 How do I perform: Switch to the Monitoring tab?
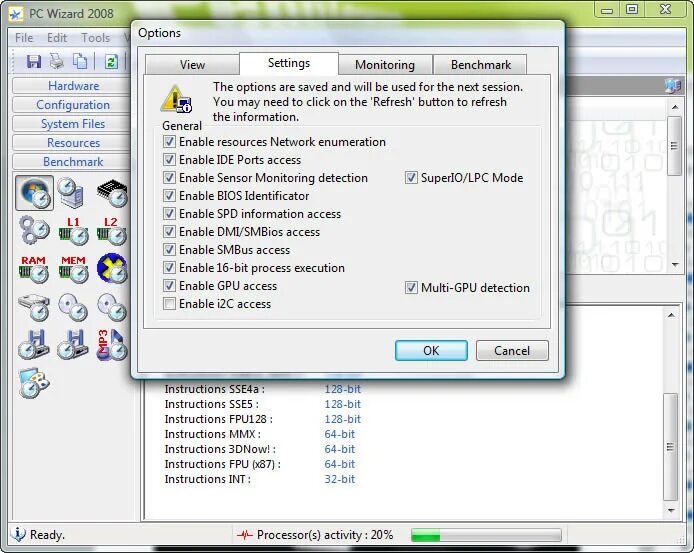[385, 65]
